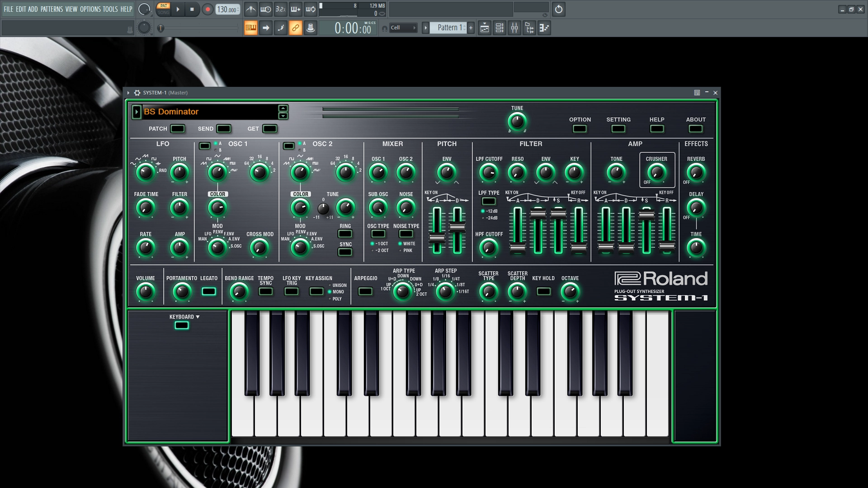Image resolution: width=868 pixels, height=488 pixels.
Task: Open the KEYBOARD dropdown label
Action: coord(184,317)
